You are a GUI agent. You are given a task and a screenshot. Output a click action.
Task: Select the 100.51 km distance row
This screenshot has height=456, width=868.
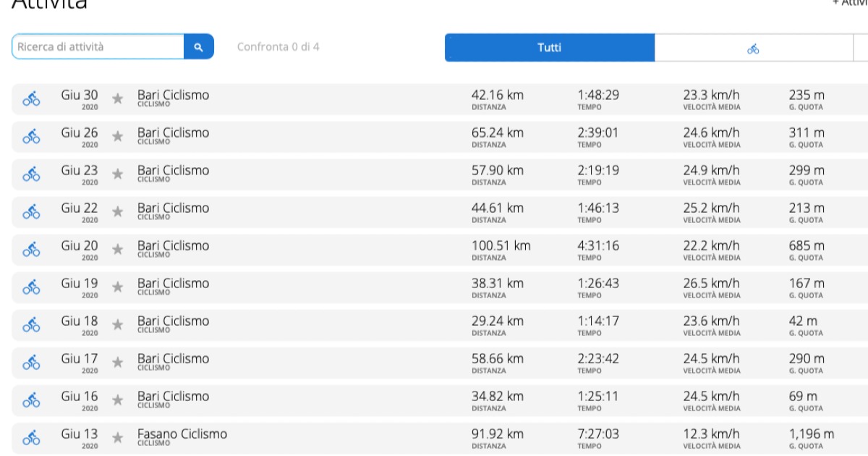501,246
